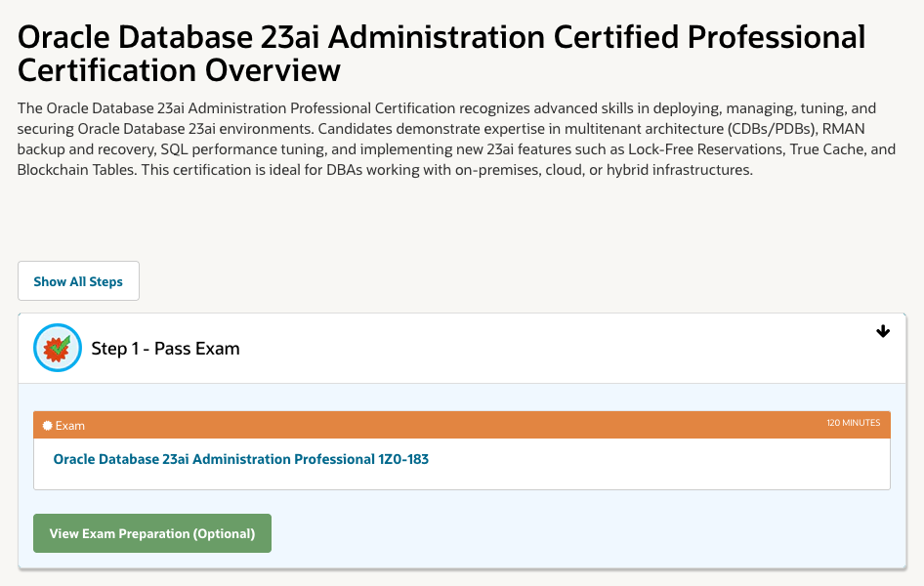Click the Step 1 - Pass Exam header text
Image resolution: width=924 pixels, height=586 pixels.
tap(165, 348)
